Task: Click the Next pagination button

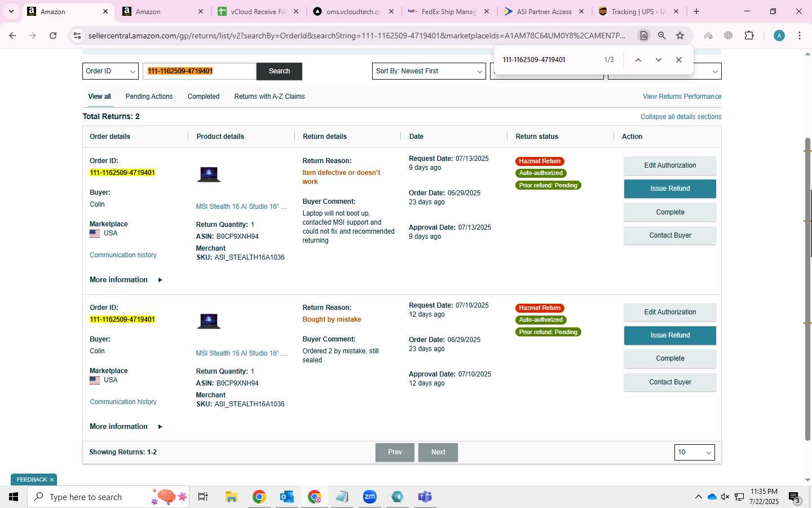Action: (x=438, y=452)
